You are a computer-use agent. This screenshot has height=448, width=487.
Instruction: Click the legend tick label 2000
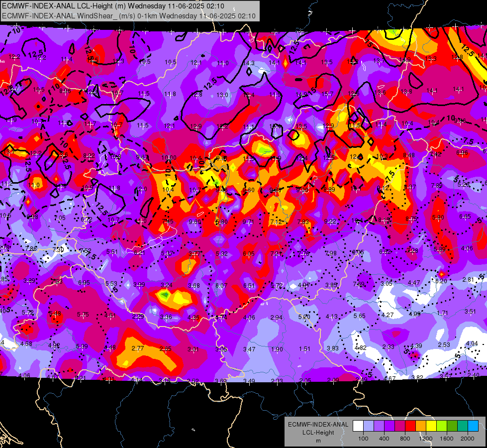[468, 439]
